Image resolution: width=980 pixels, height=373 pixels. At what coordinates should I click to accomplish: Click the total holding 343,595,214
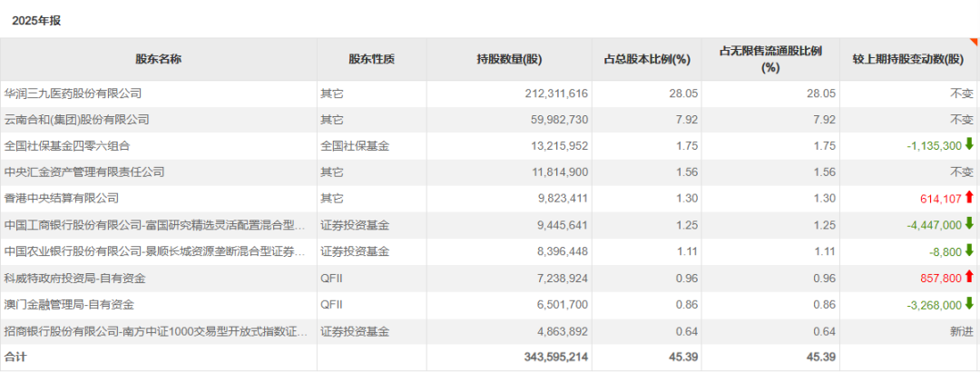pos(555,357)
